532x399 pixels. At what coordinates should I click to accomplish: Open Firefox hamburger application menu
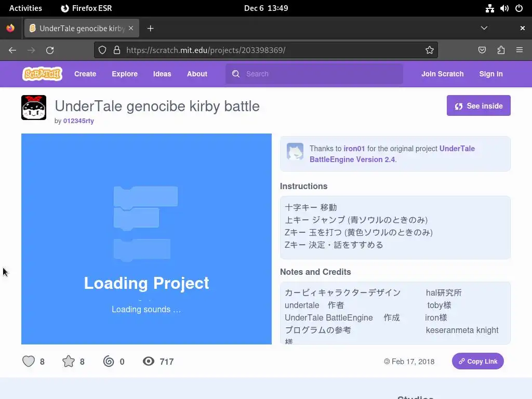(520, 50)
